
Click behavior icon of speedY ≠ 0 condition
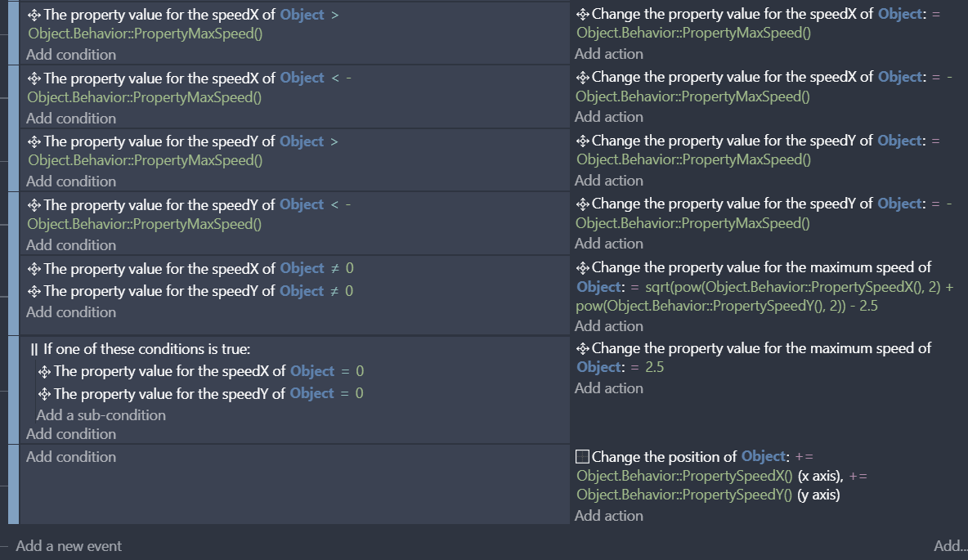tap(34, 291)
